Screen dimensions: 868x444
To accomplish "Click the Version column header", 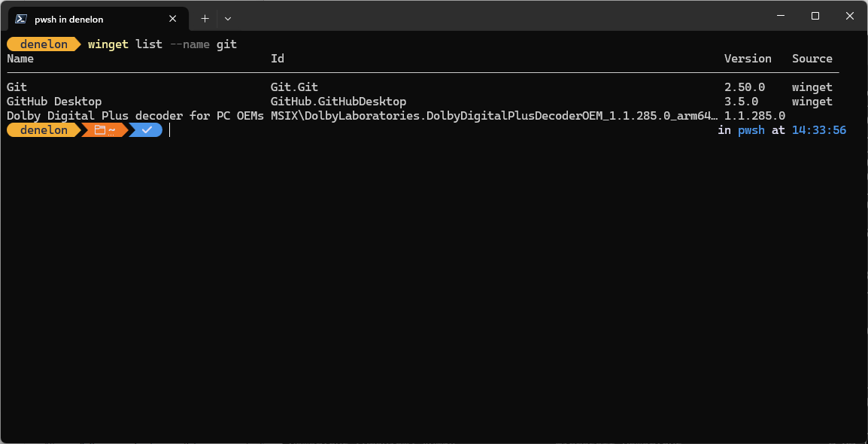I will point(748,59).
